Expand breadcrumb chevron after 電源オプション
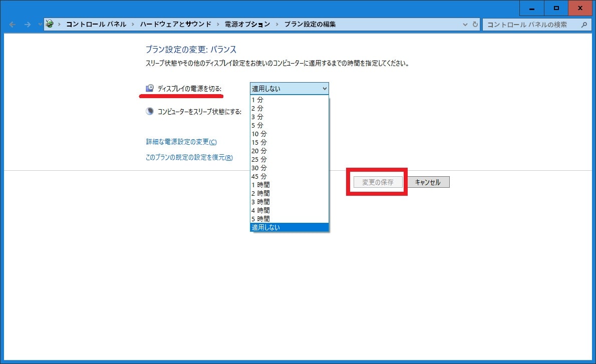This screenshot has width=596, height=364. point(277,25)
